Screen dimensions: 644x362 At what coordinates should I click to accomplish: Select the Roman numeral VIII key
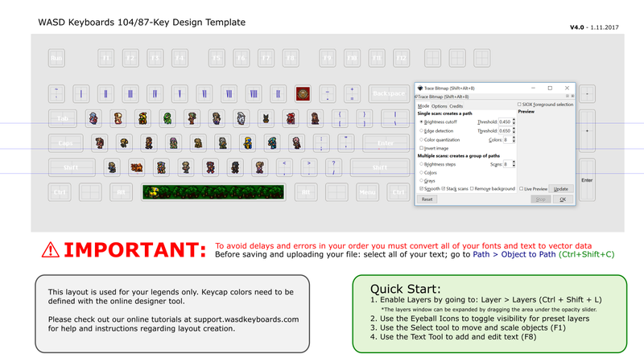254,94
